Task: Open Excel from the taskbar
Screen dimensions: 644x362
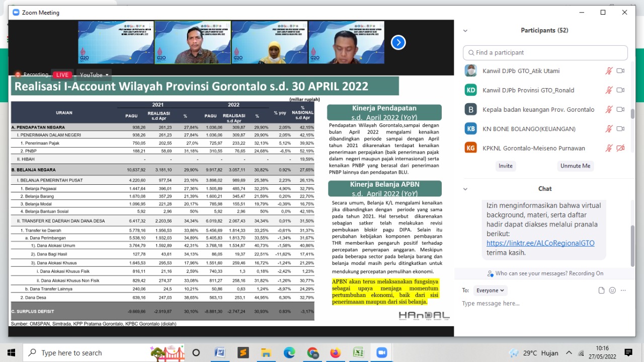Action: click(358, 352)
